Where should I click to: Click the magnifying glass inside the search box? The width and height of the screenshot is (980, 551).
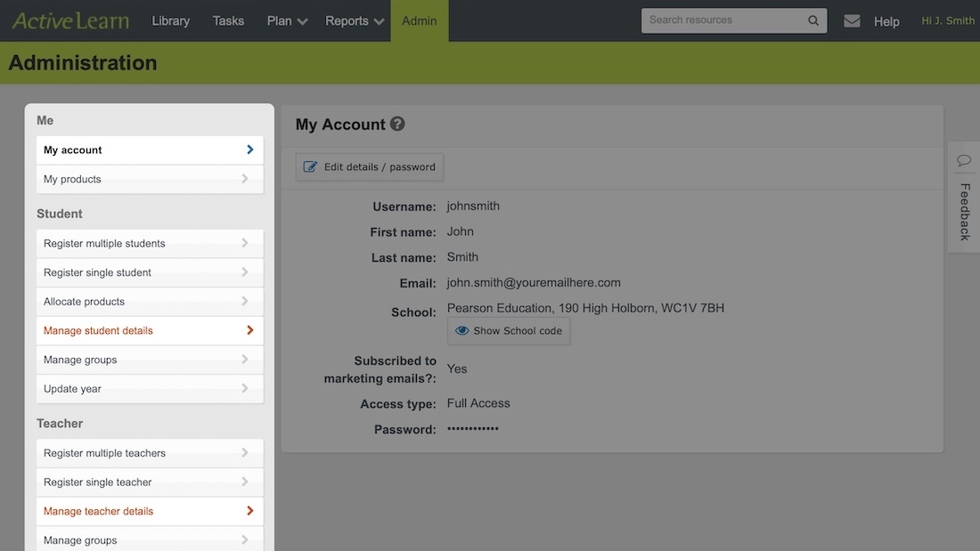point(812,20)
